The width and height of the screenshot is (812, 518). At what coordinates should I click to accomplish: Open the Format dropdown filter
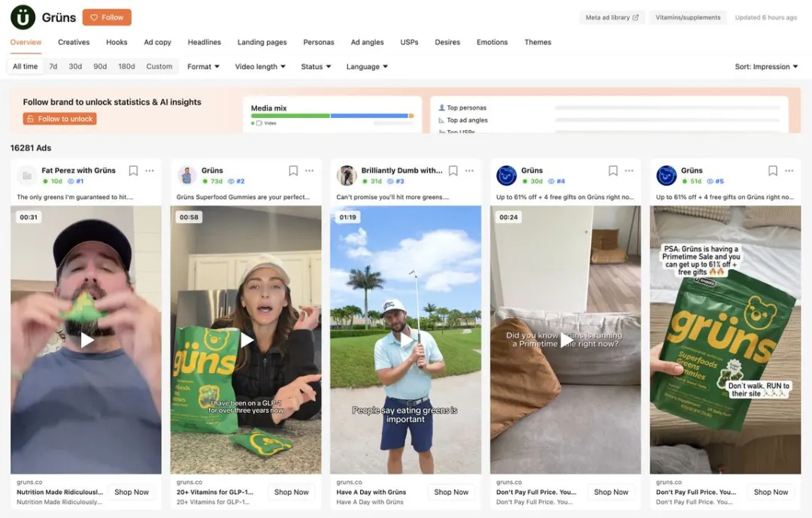click(x=204, y=67)
